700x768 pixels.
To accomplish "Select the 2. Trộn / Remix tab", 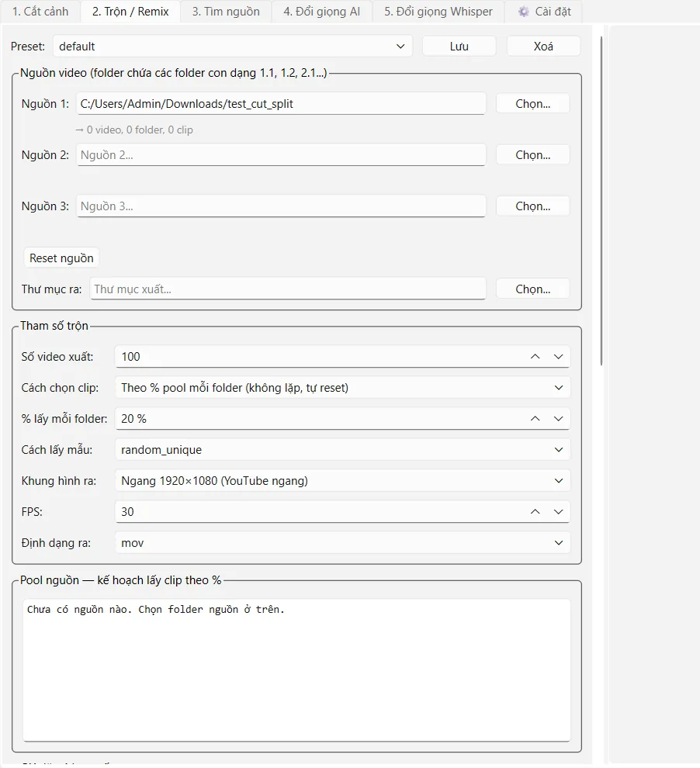I will (x=130, y=12).
